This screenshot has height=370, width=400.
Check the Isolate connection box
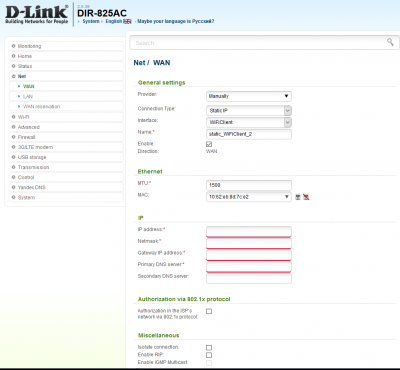[x=209, y=348]
